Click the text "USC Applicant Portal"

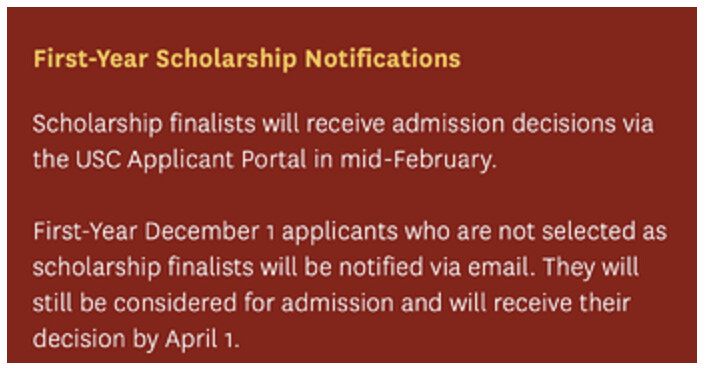[x=191, y=160]
